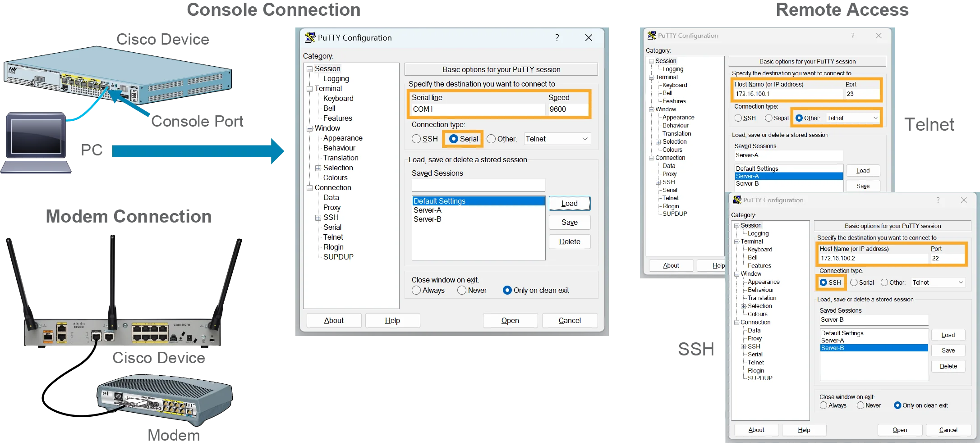Image resolution: width=980 pixels, height=446 pixels.
Task: Click PuTTY icon in Telnet dialog title bar
Action: (x=652, y=35)
